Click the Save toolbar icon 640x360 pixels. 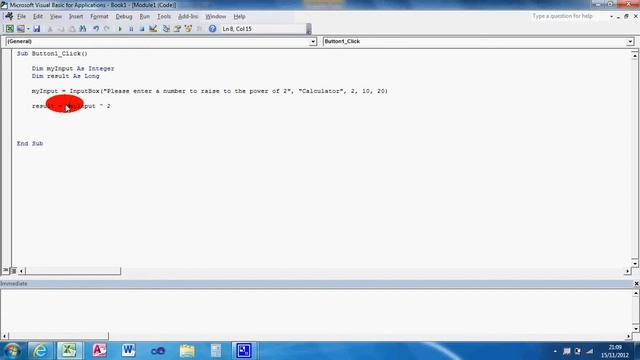(x=37, y=29)
